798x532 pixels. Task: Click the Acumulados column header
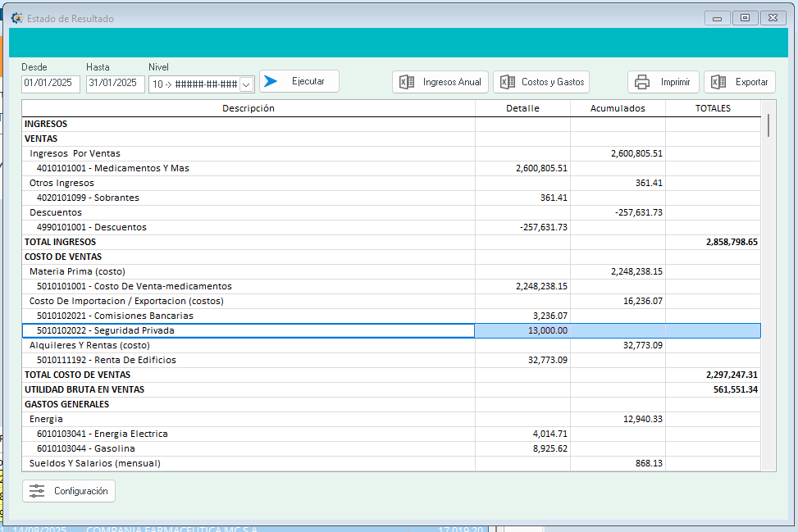tap(618, 108)
